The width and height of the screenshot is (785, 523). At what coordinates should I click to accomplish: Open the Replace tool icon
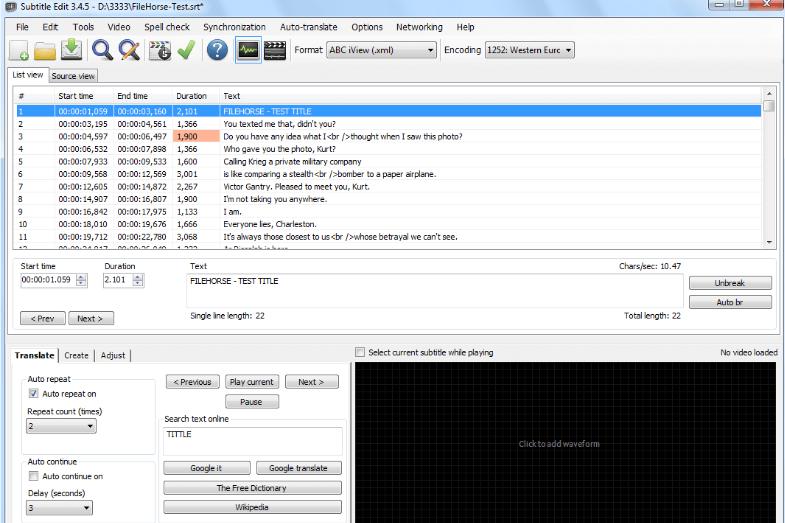(129, 50)
